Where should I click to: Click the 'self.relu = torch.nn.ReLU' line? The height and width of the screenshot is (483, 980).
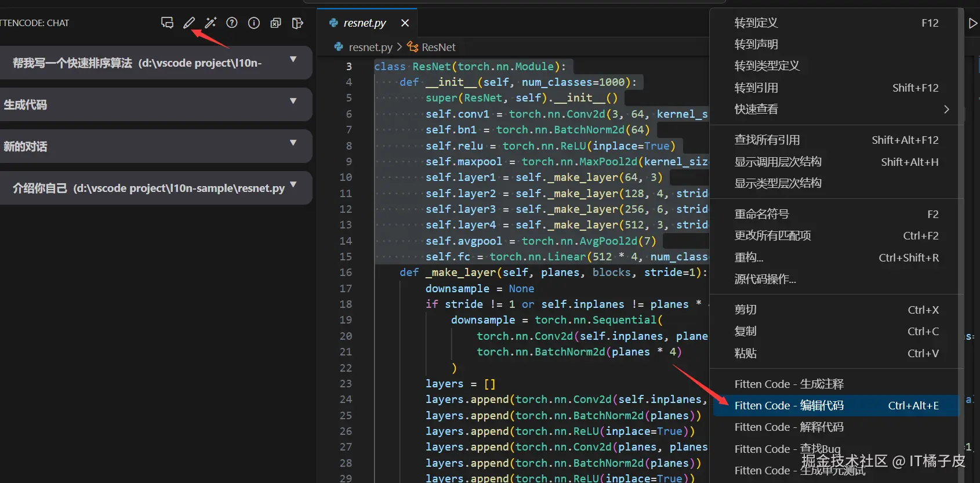(x=550, y=146)
